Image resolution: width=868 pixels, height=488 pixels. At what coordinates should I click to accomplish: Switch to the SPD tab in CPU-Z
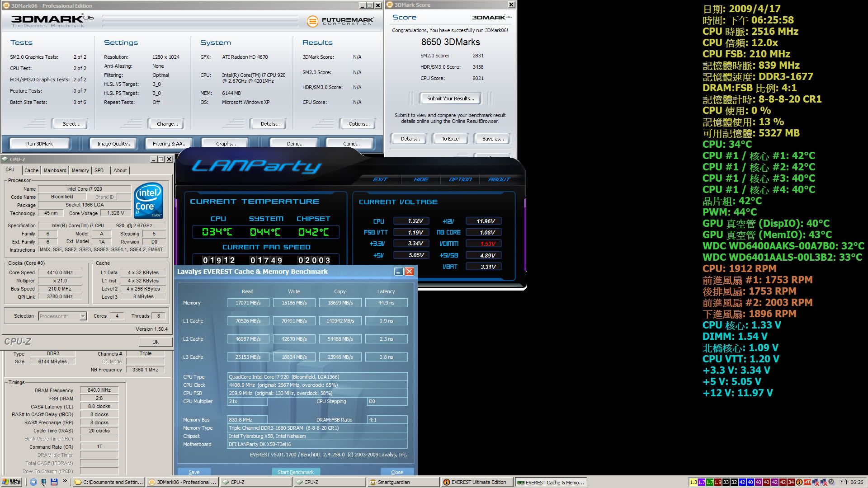pyautogui.click(x=99, y=170)
